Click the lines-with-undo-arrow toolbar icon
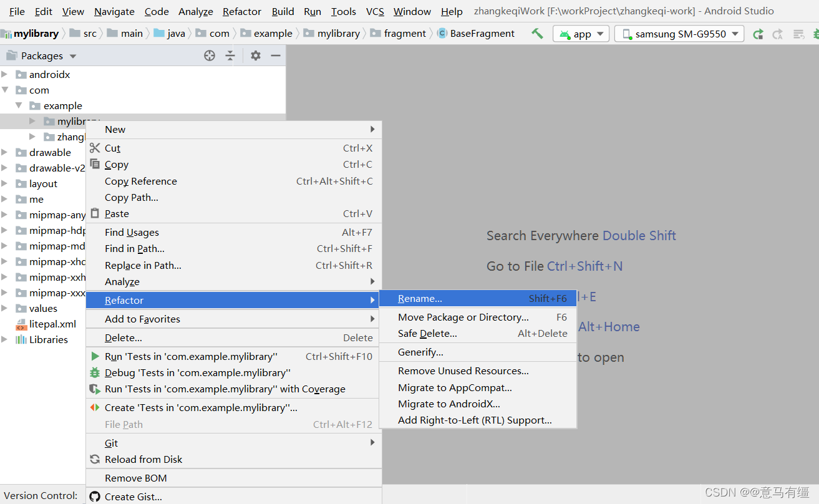 click(798, 34)
